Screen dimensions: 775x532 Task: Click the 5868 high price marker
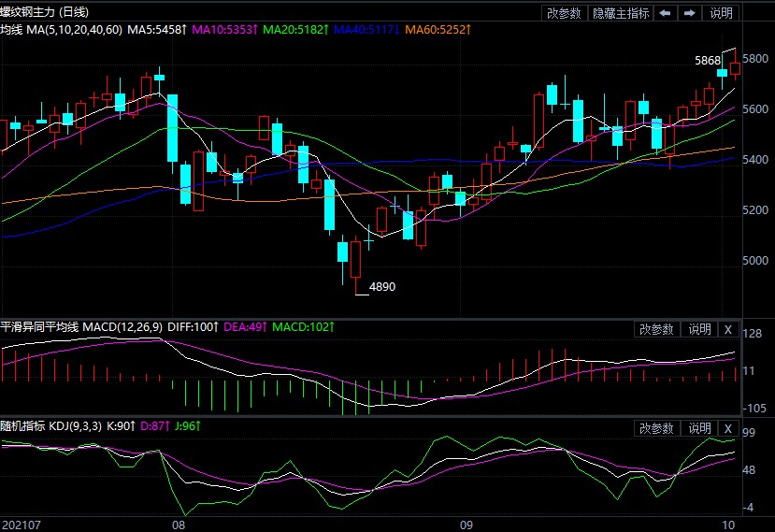pyautogui.click(x=709, y=60)
